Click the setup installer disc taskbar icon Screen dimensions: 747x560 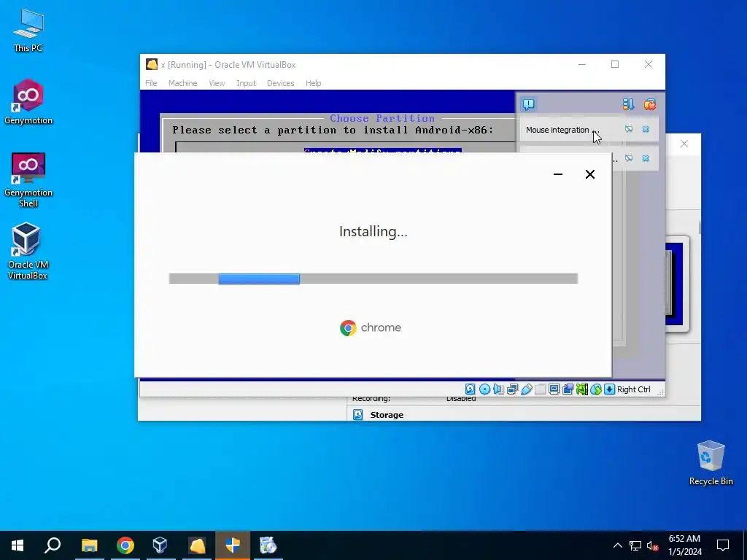[x=268, y=545]
